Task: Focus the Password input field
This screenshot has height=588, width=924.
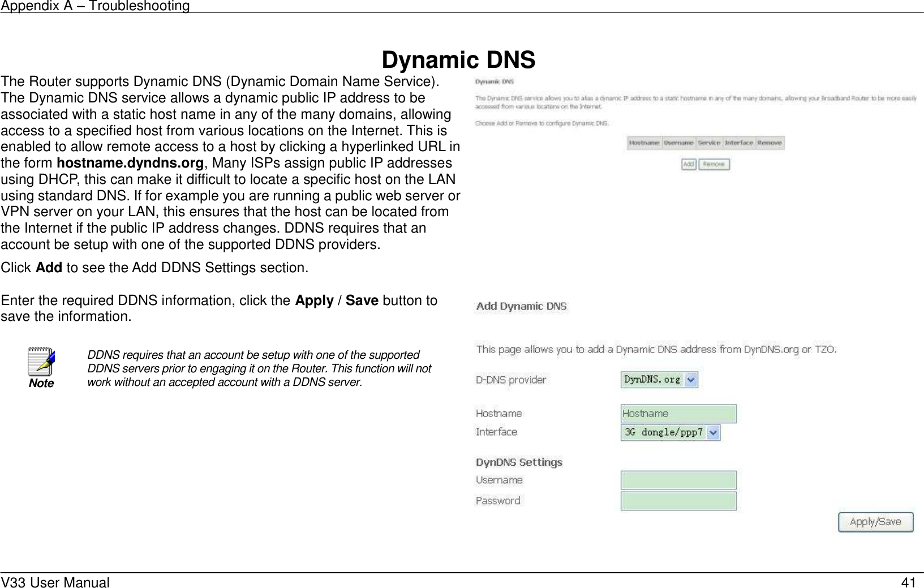Action: 678,501
